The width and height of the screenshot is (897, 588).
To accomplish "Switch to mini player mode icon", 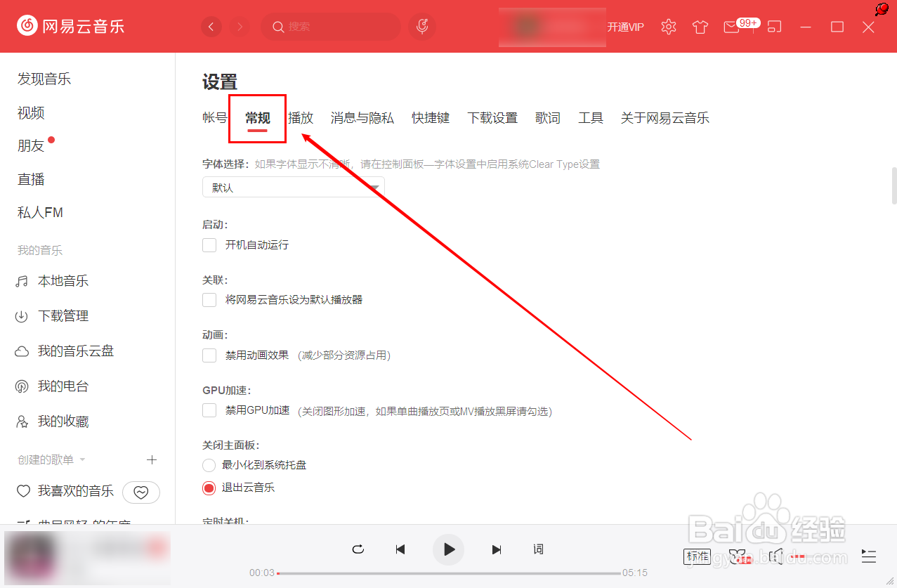I will pyautogui.click(x=774, y=27).
